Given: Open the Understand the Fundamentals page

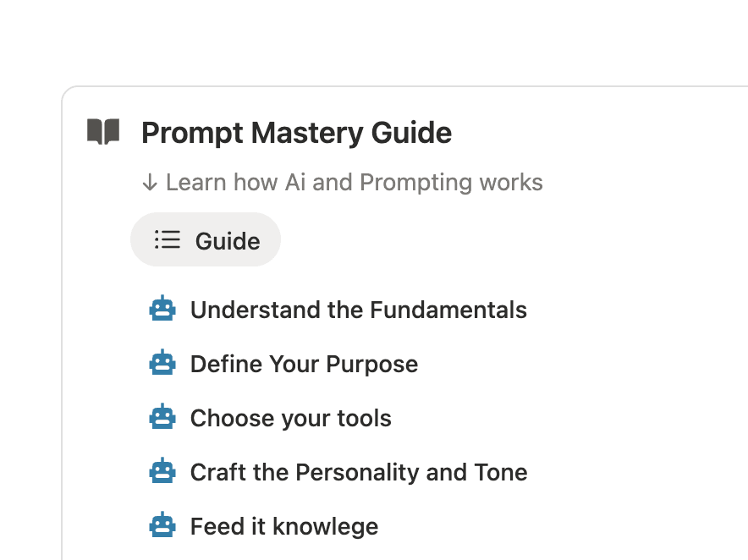Looking at the screenshot, I should [x=358, y=310].
